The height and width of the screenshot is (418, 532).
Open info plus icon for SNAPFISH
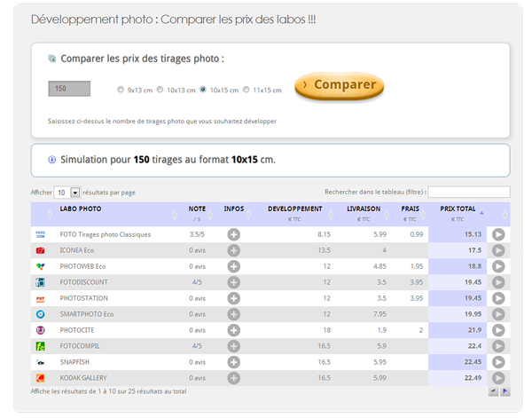pyautogui.click(x=233, y=362)
